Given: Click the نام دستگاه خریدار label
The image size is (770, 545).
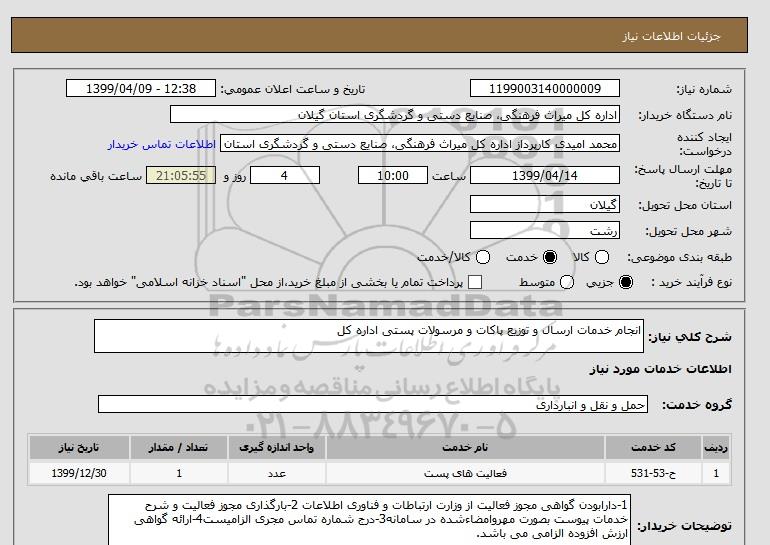Looking at the screenshot, I should coord(685,115).
